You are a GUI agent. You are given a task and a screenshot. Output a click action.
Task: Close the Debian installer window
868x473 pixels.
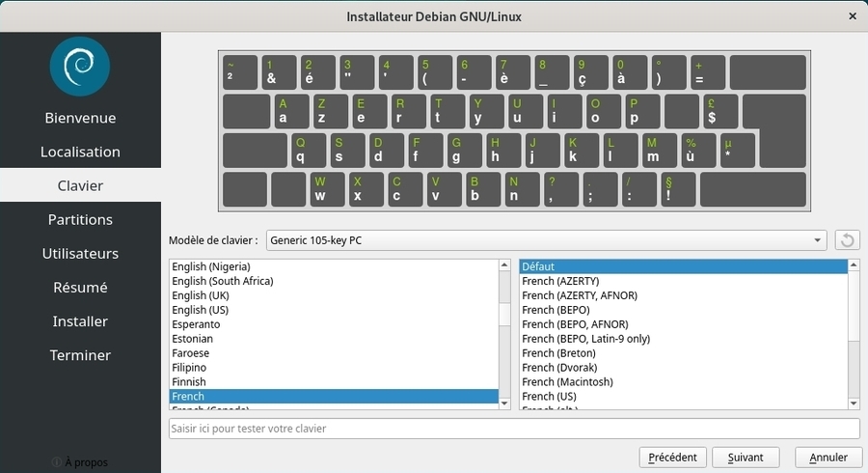click(853, 16)
